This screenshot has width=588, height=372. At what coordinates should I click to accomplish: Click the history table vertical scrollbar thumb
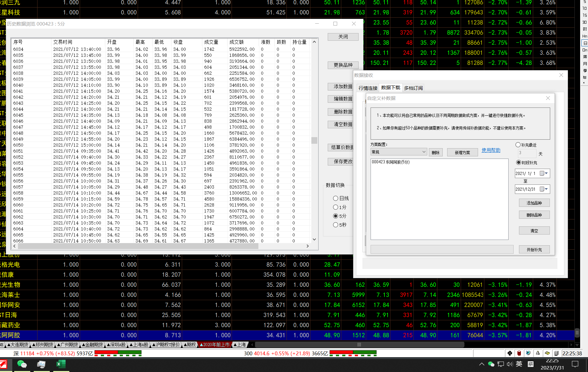[314, 140]
